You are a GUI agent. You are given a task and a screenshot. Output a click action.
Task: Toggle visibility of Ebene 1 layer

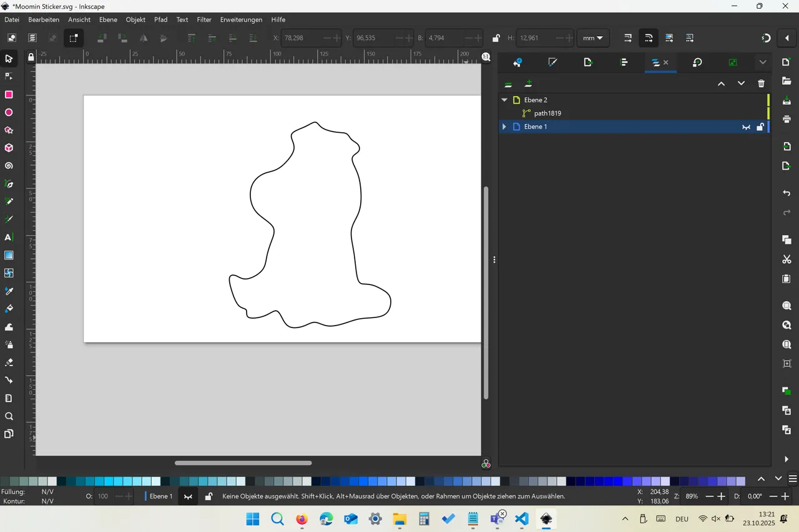point(746,127)
